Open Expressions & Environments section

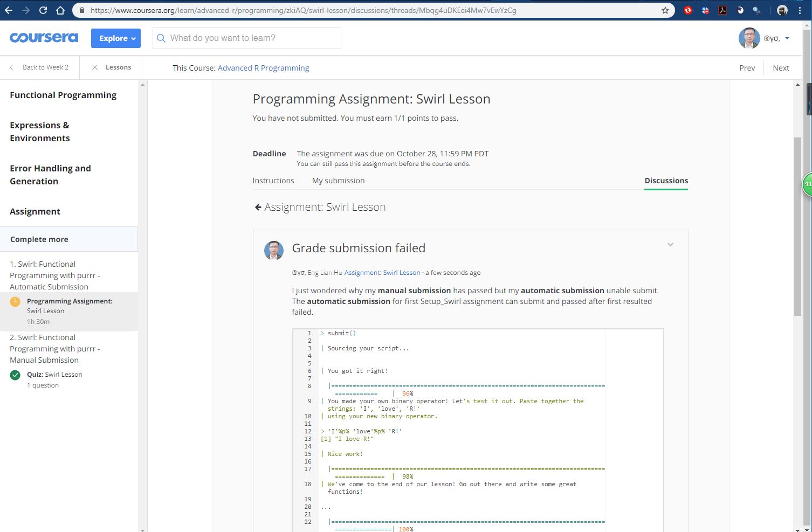(x=40, y=132)
